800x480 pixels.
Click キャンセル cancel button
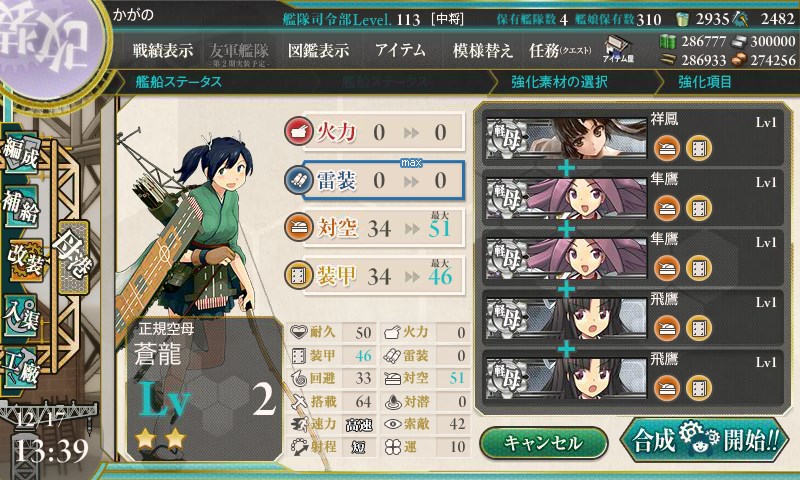543,443
